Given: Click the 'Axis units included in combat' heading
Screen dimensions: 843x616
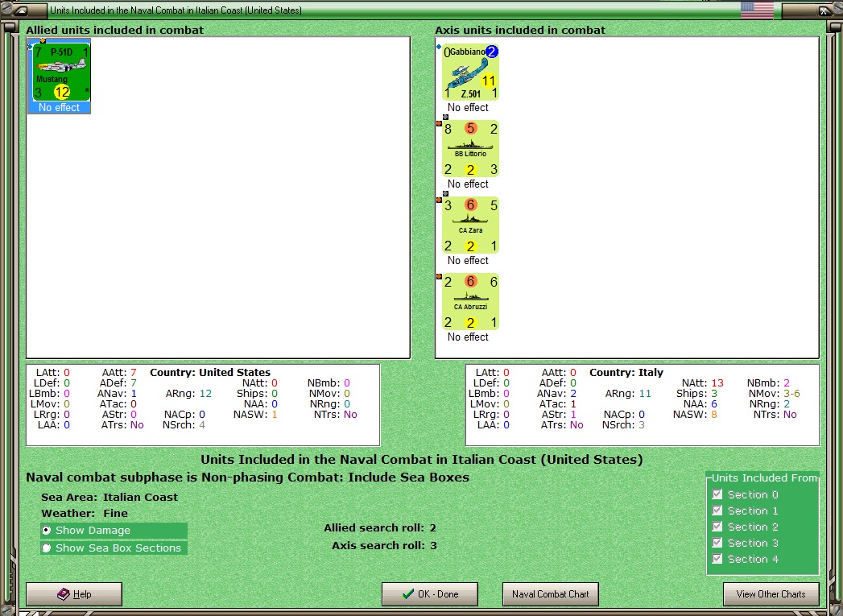Looking at the screenshot, I should [520, 30].
